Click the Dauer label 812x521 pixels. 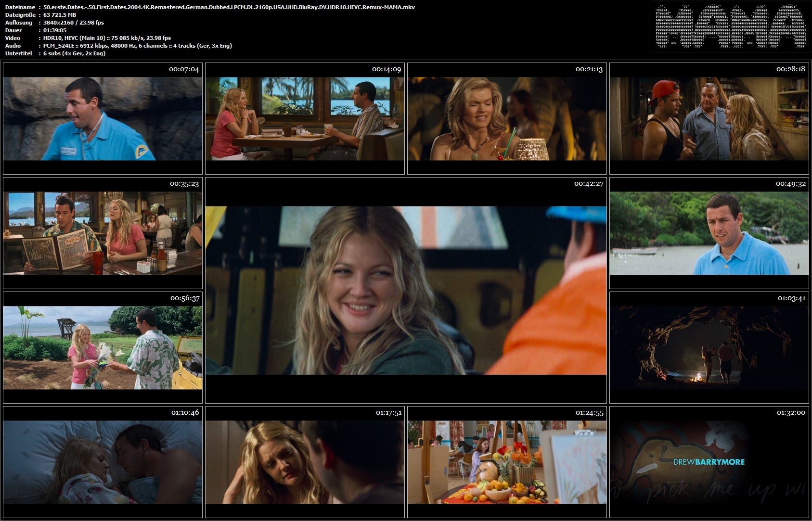13,30
